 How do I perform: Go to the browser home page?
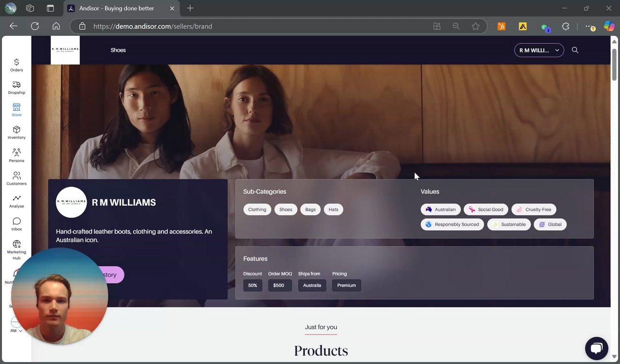point(56,26)
